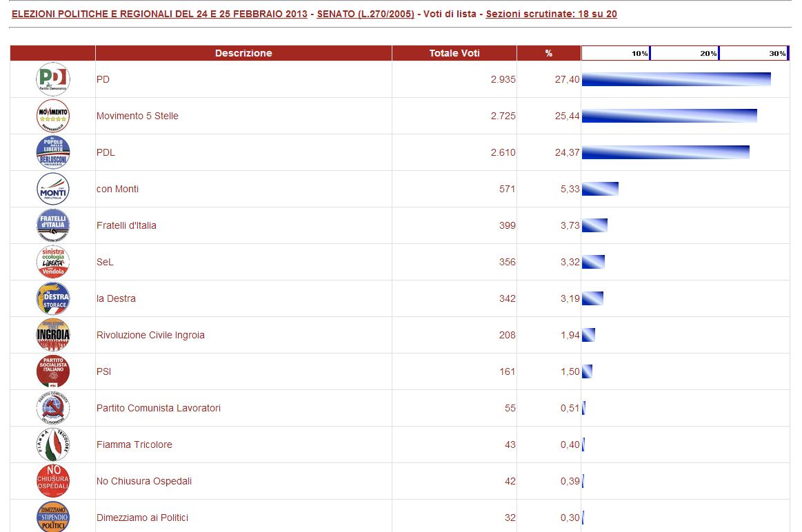
Task: Click the Fratelli d'Italia logo
Action: (52, 225)
